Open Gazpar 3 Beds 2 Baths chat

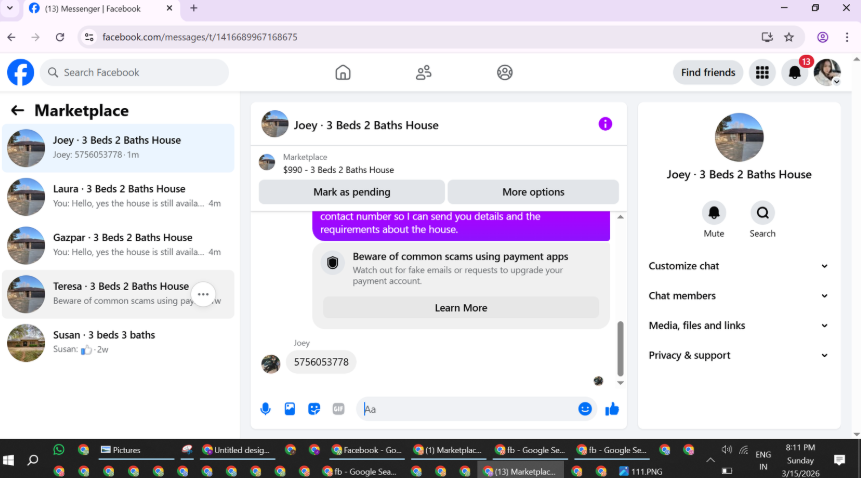pyautogui.click(x=118, y=245)
